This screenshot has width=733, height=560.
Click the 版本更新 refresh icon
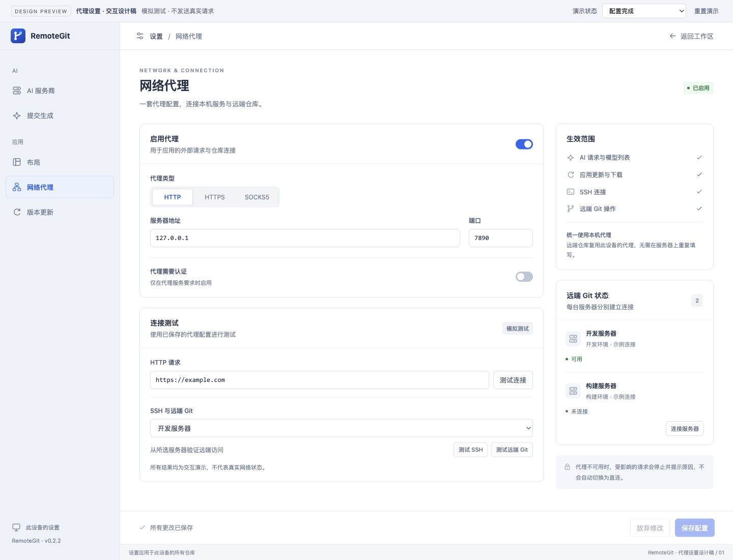tap(17, 212)
